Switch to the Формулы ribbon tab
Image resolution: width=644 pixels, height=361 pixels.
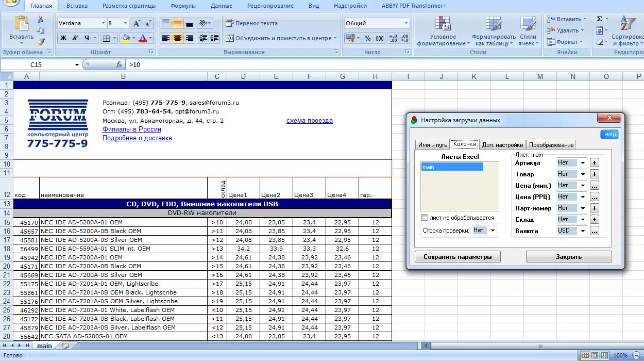183,6
